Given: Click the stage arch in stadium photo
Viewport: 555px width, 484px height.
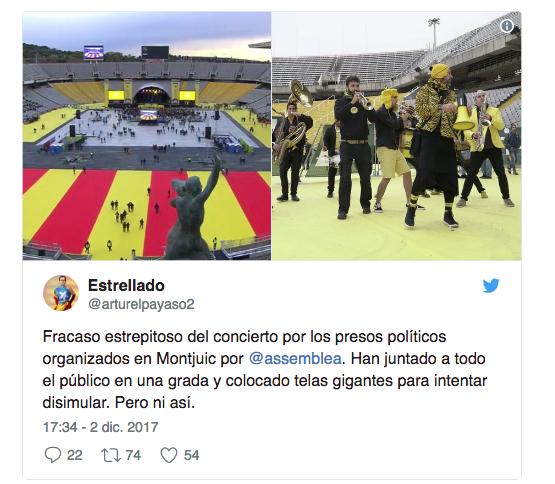Looking at the screenshot, I should [151, 95].
